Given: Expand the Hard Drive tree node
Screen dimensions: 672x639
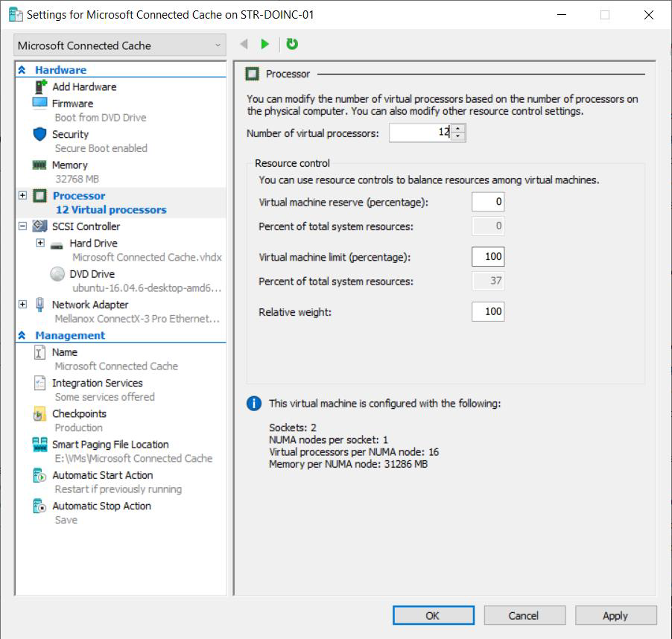Looking at the screenshot, I should click(40, 244).
